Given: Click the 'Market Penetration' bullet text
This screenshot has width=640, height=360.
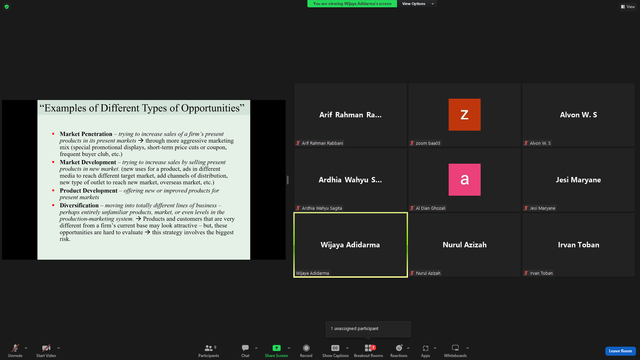Looking at the screenshot, I should click(x=86, y=134).
